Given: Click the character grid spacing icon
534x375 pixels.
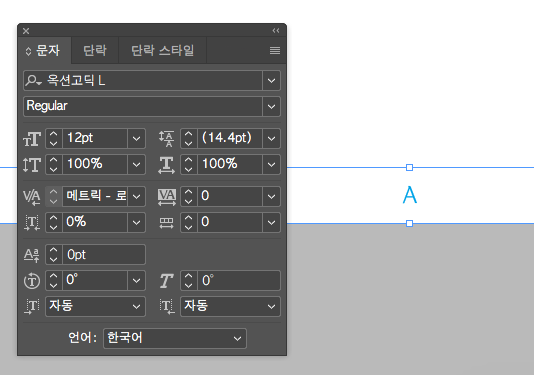Looking at the screenshot, I should tap(167, 223).
